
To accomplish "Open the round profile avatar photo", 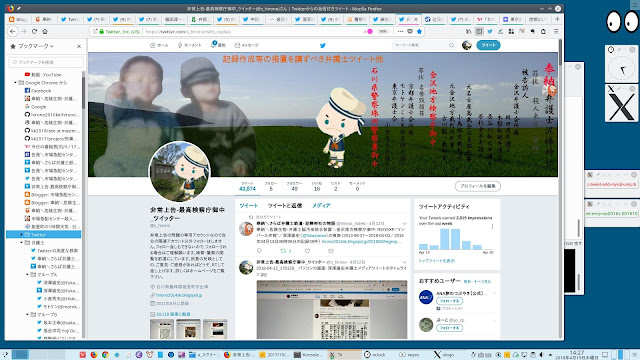I will tap(180, 171).
